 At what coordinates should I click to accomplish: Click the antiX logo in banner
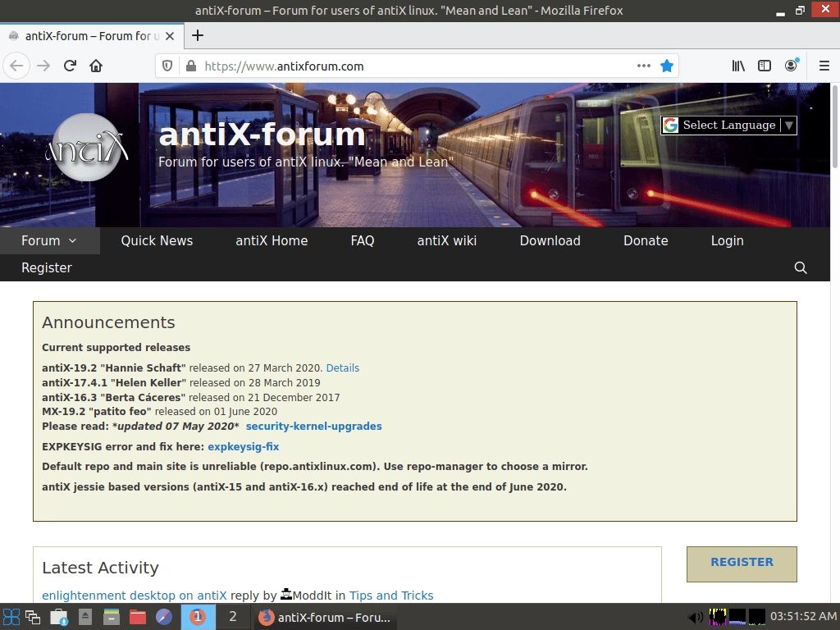[x=87, y=148]
